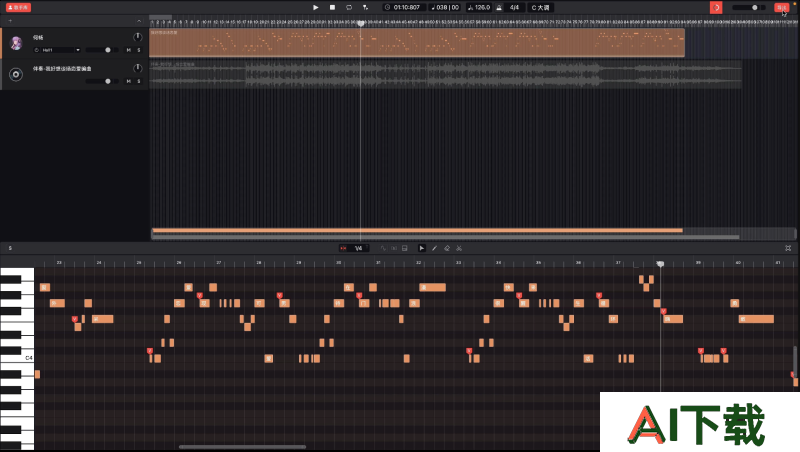Select the scissors split tool

(459, 248)
